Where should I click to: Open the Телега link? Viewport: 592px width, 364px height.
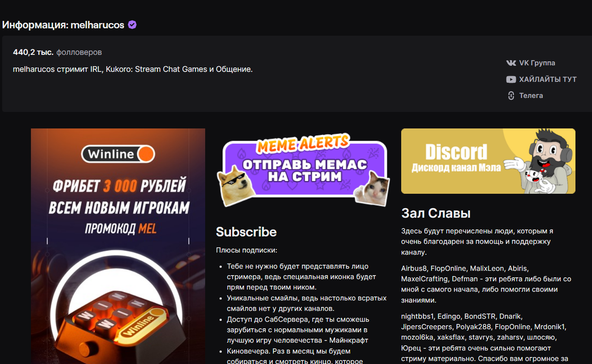pos(525,95)
